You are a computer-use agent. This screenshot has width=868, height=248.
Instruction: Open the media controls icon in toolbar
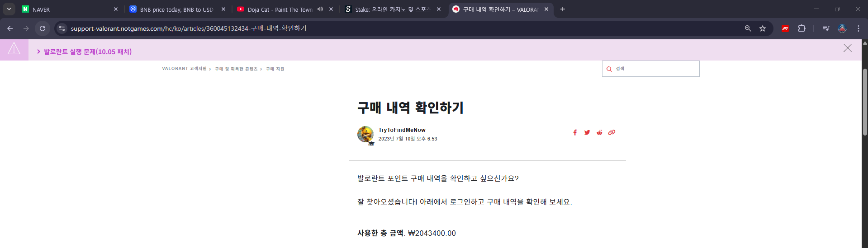[826, 28]
